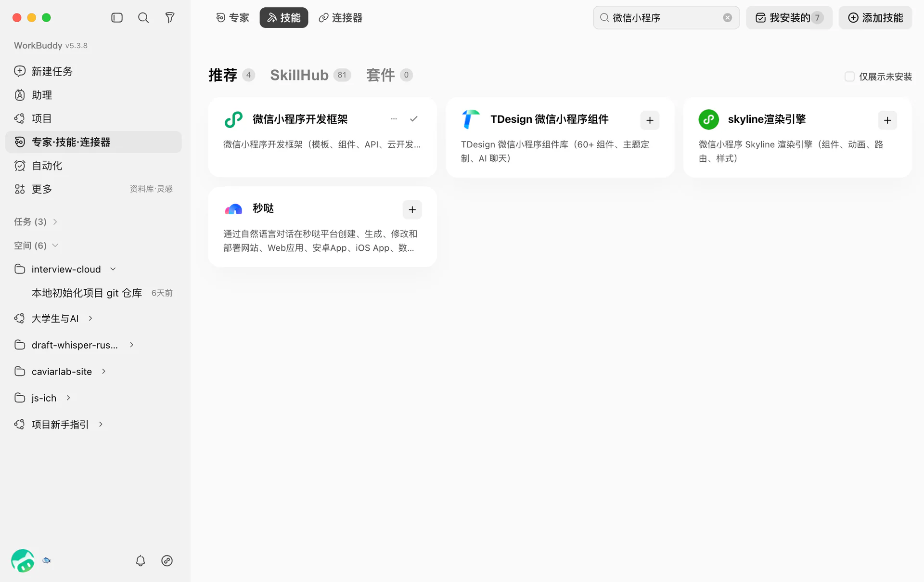The height and width of the screenshot is (582, 924).
Task: Clear the search field text
Action: coord(727,18)
